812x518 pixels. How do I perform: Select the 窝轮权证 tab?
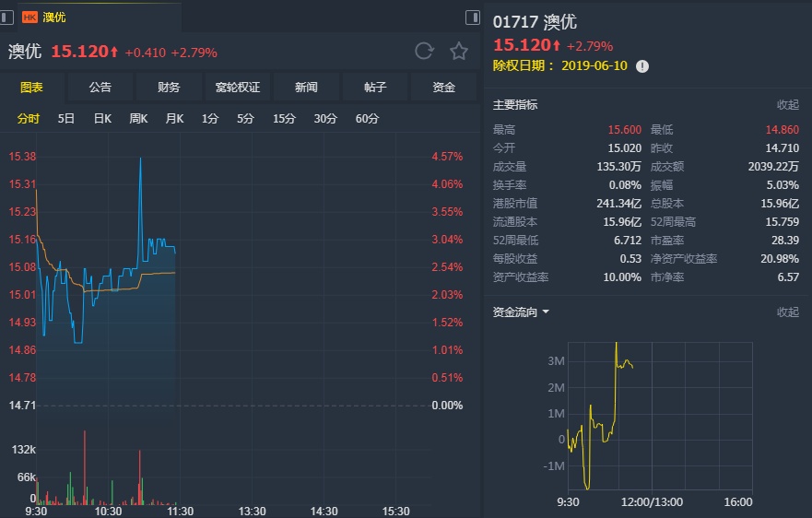(x=238, y=88)
